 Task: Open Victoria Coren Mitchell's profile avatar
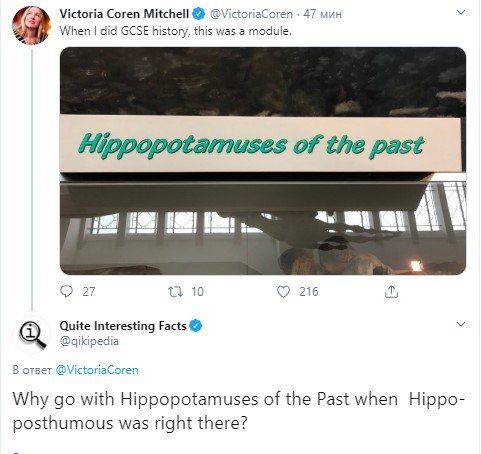pos(31,25)
